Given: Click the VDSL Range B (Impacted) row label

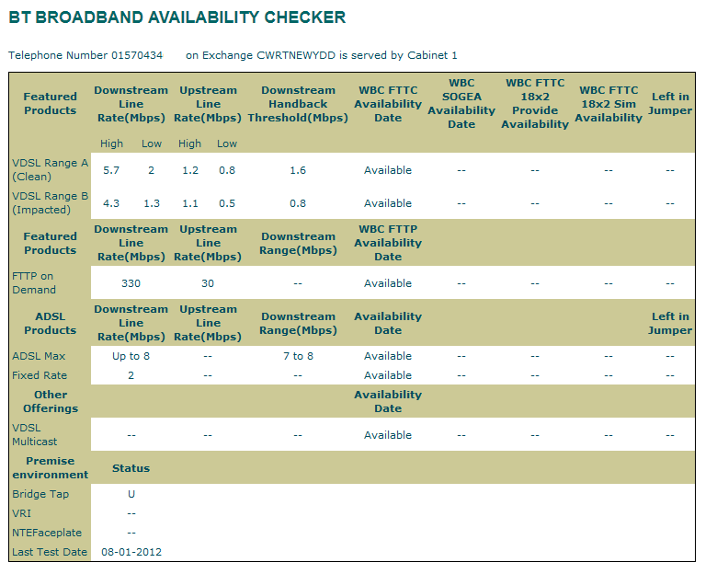Looking at the screenshot, I should click(51, 202).
